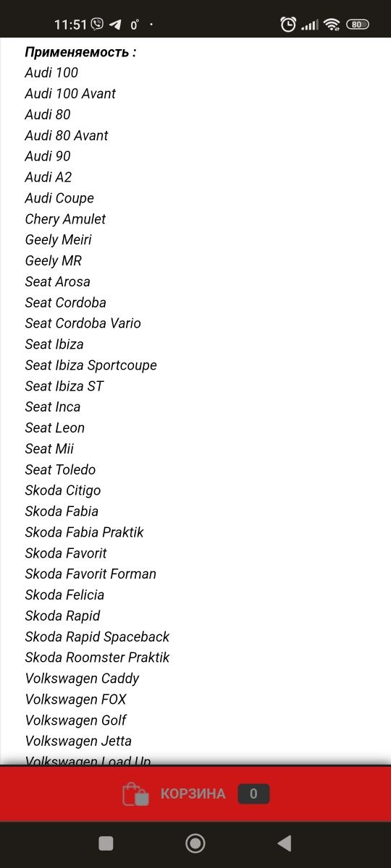This screenshot has width=391, height=868.
Task: Select the Chery Amulet entry
Action: 65,218
